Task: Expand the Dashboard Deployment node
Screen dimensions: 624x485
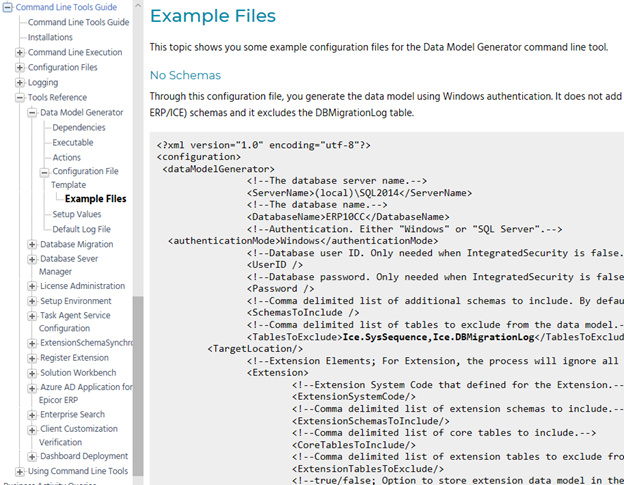Action: (32, 456)
